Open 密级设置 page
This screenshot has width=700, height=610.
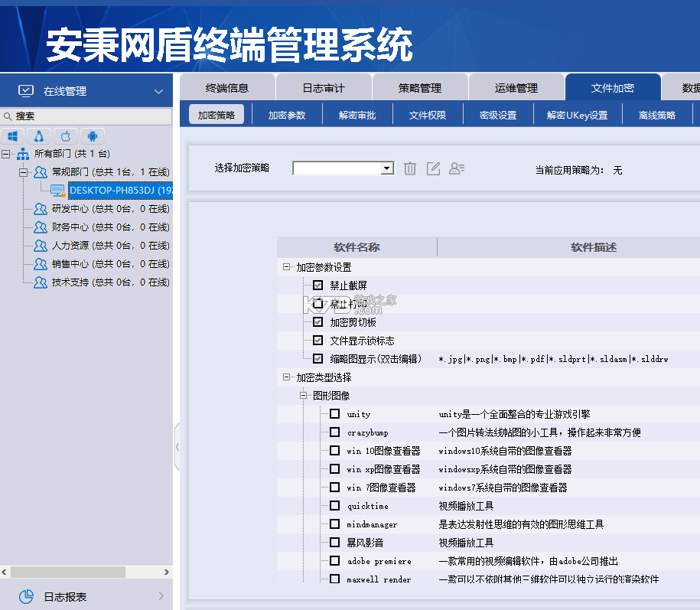(498, 116)
